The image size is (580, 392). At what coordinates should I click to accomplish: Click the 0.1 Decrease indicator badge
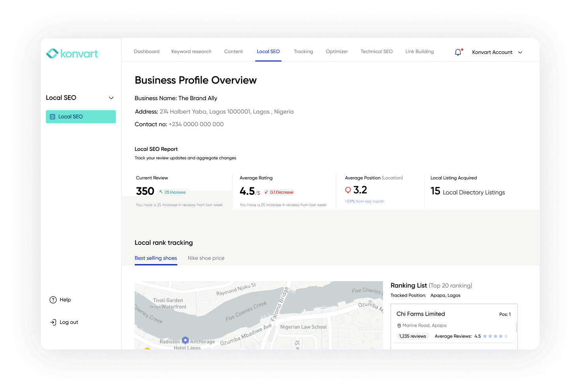coord(279,192)
